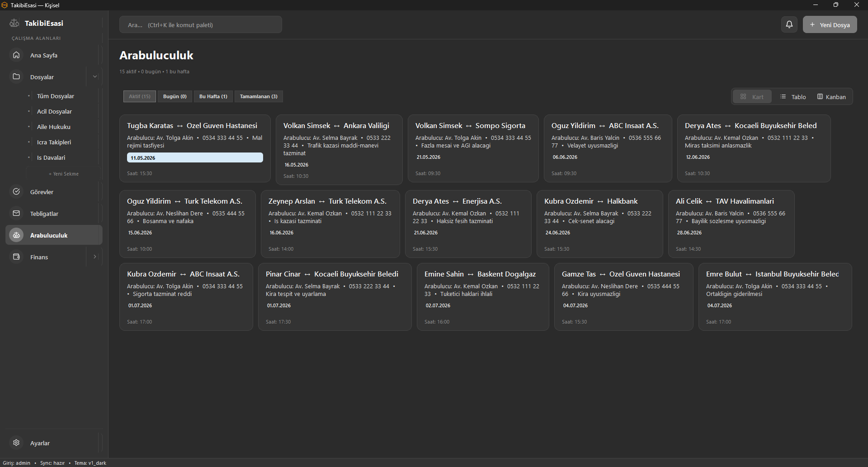Click the Kanban columns icon
Image resolution: width=868 pixels, height=467 pixels.
click(820, 96)
